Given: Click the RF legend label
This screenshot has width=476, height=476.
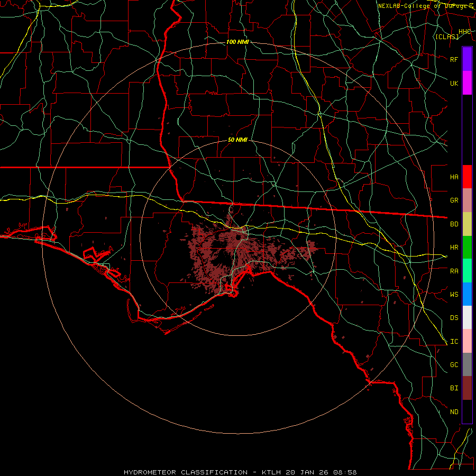Looking at the screenshot, I should [x=454, y=59].
